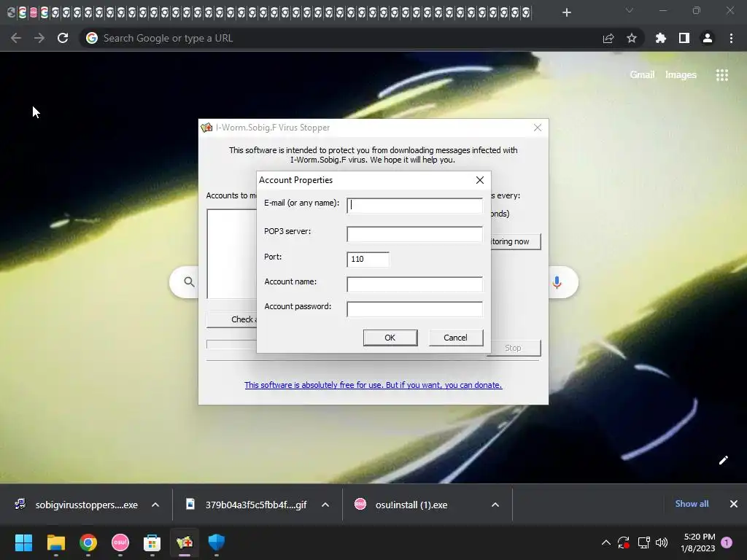Click the Google voice search microphone

pyautogui.click(x=557, y=282)
